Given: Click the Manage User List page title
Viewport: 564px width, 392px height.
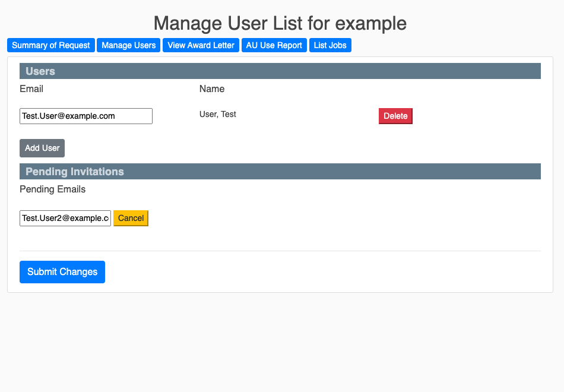Looking at the screenshot, I should coord(280,23).
